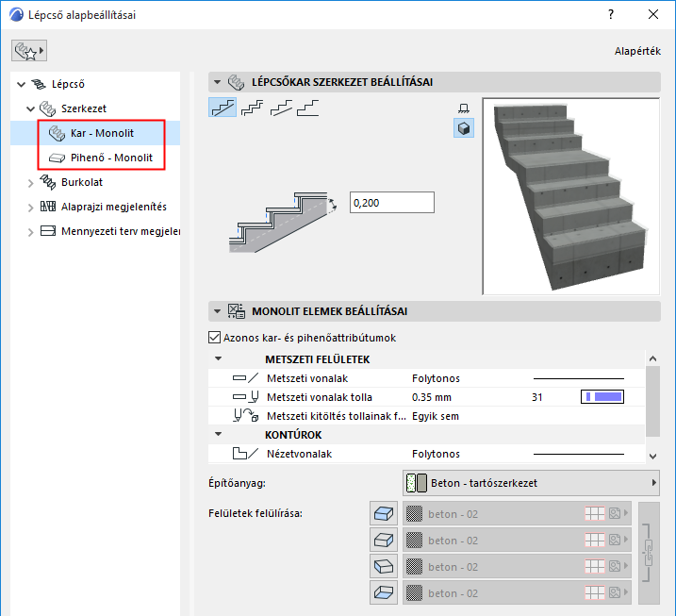
Task: Switch preview to floor plan view icon
Action: [x=464, y=108]
